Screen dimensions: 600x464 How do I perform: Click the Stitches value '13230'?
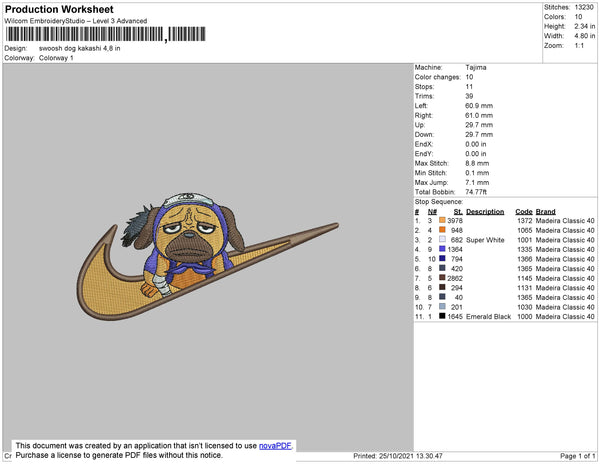tap(584, 7)
